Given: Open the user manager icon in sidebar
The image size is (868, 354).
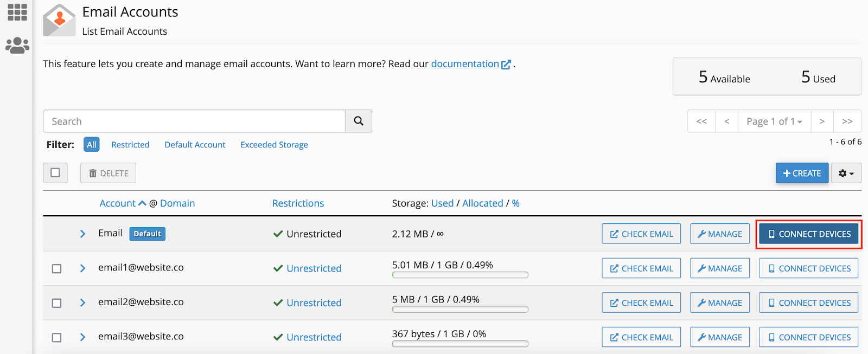Looking at the screenshot, I should 17,45.
